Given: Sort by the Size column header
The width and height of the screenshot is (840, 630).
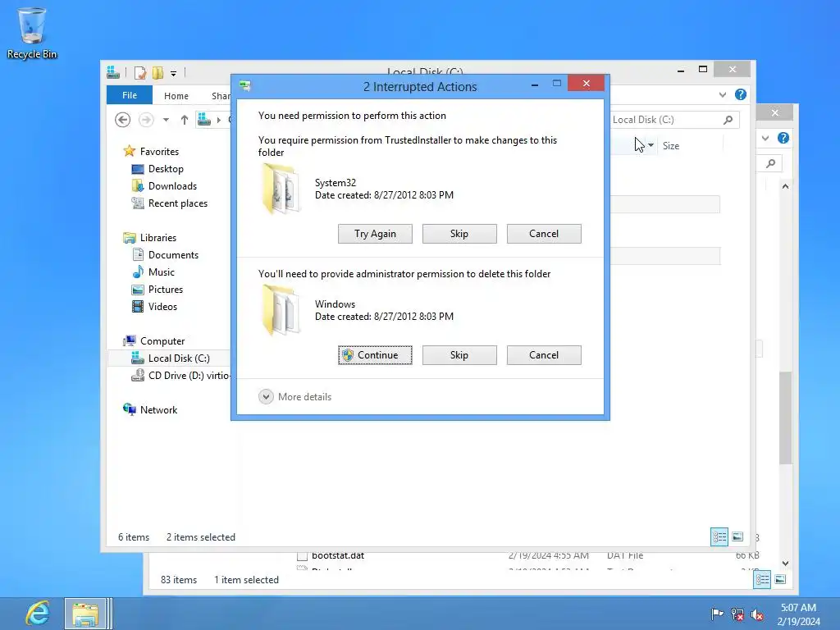Looking at the screenshot, I should tap(671, 146).
